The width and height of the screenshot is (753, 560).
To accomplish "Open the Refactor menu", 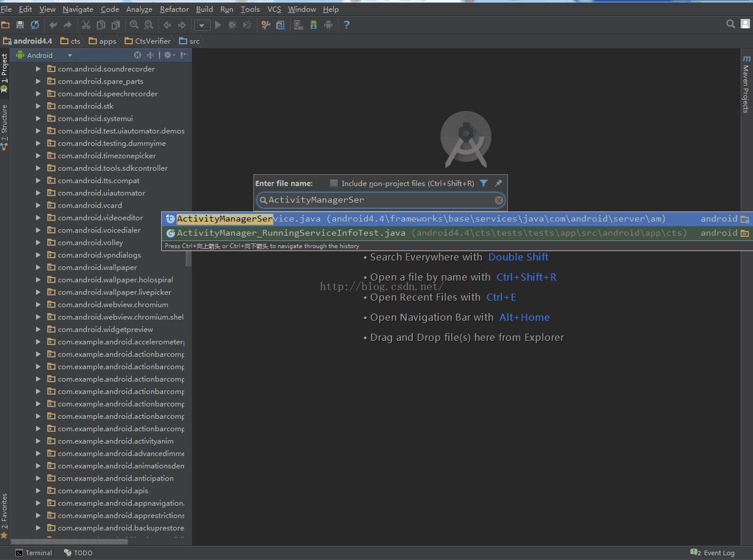I will (175, 9).
